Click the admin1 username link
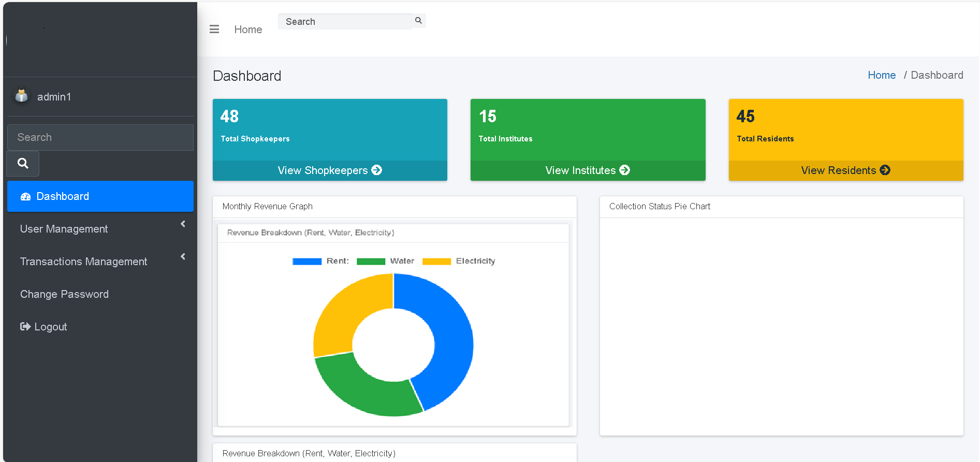 [54, 97]
